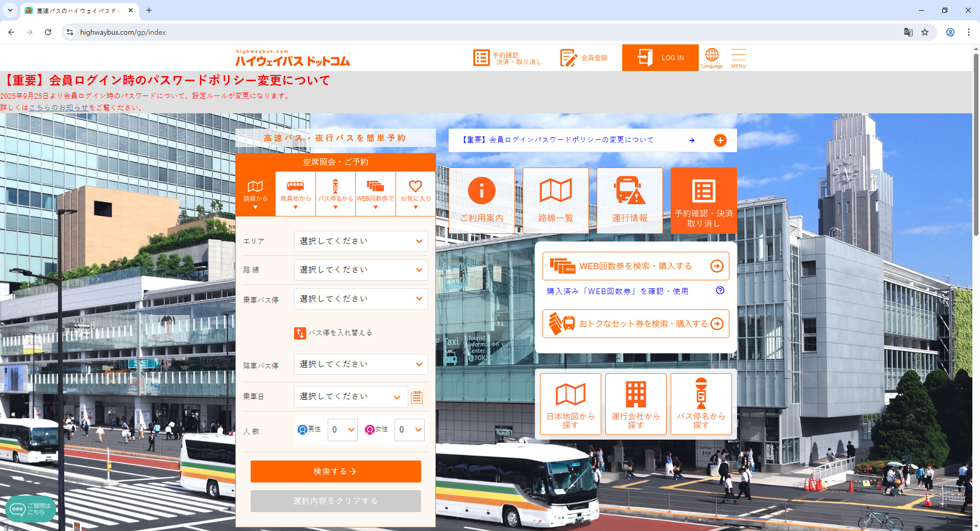Open the 運行情報 bus alert tile
The width and height of the screenshot is (980, 531).
pyautogui.click(x=630, y=200)
